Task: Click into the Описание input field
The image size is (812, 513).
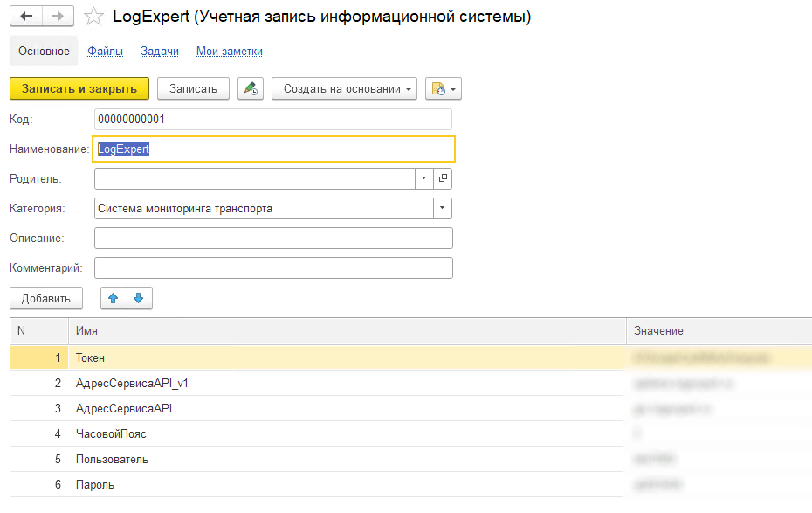Action: tap(272, 238)
